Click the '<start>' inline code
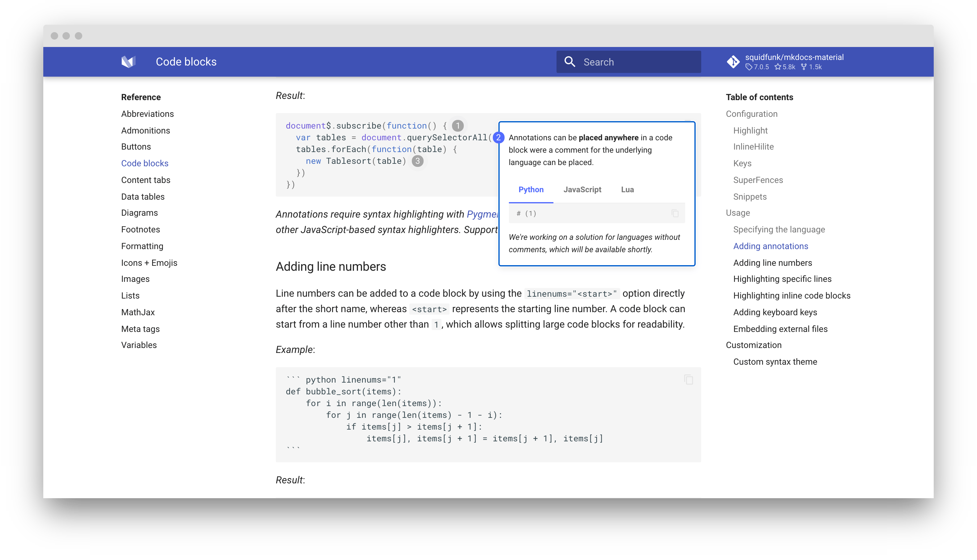This screenshot has height=560, width=977. click(429, 309)
